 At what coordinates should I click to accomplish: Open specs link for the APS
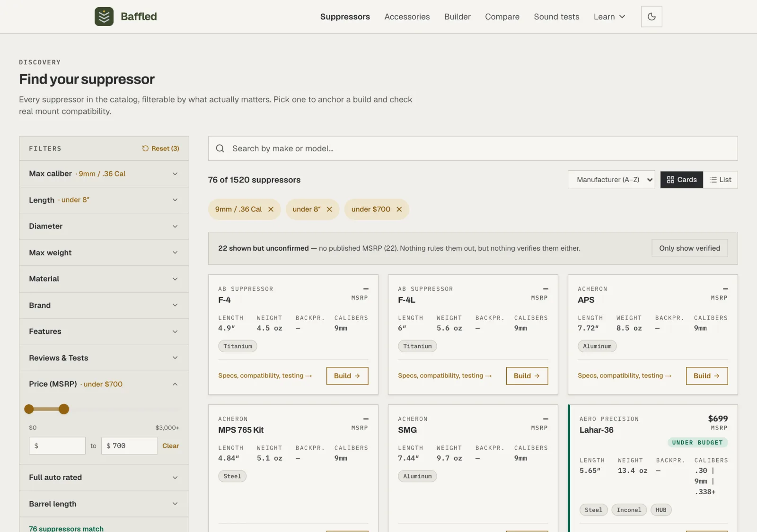pos(625,375)
